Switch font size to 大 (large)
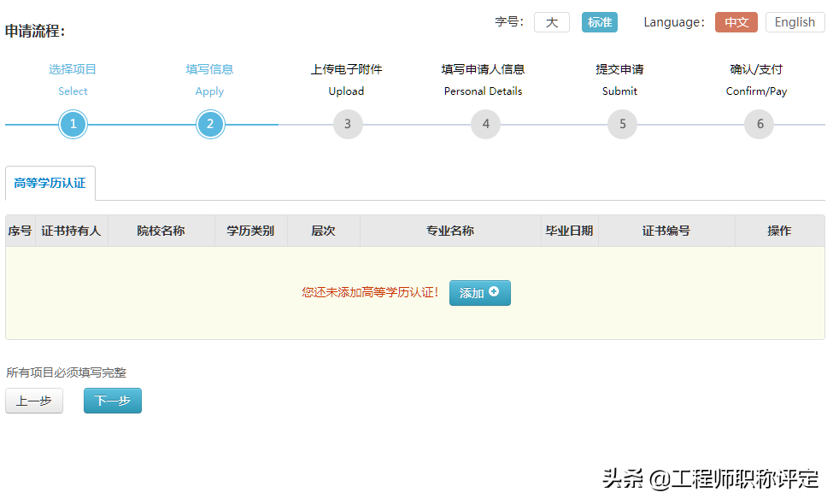 [551, 22]
